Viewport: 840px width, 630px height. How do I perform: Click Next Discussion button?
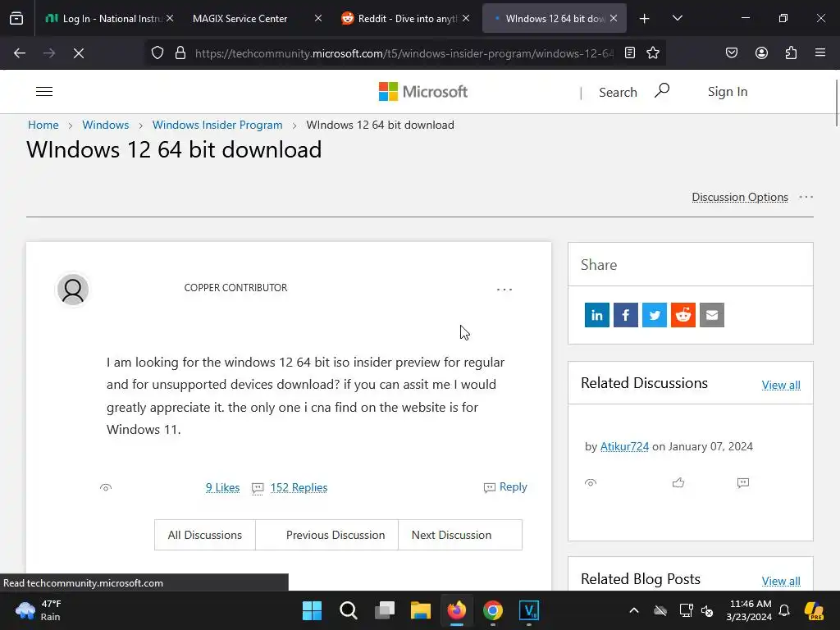pyautogui.click(x=460, y=535)
